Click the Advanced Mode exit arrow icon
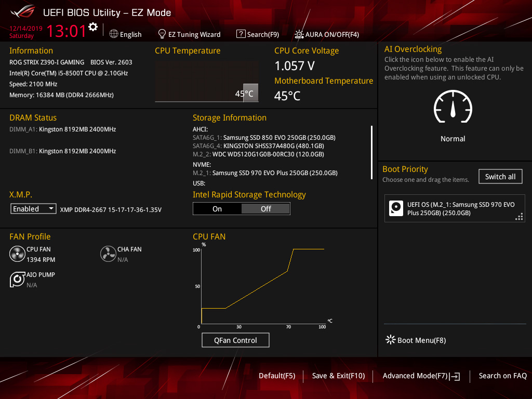The width and height of the screenshot is (532, 399). tap(455, 376)
